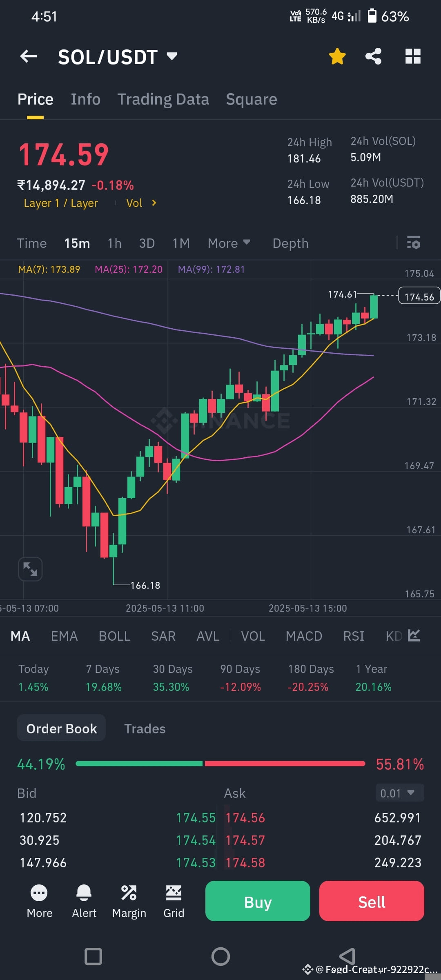Toggle the SAR indicator
The width and height of the screenshot is (441, 980).
pos(163,636)
